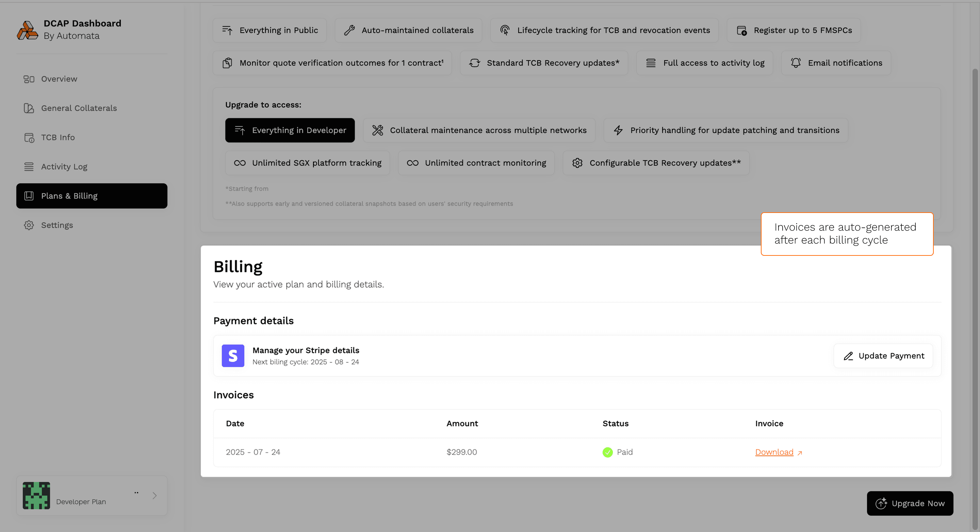
Task: Expand the Developer Plan chevron arrow
Action: [x=155, y=496]
